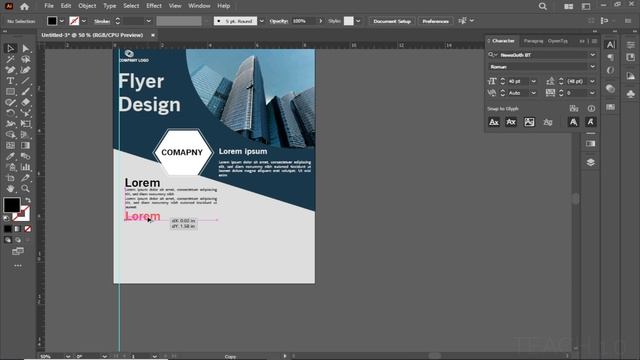Viewport: 640px width, 360px height.
Task: Open the font size dropdown
Action: (x=533, y=81)
